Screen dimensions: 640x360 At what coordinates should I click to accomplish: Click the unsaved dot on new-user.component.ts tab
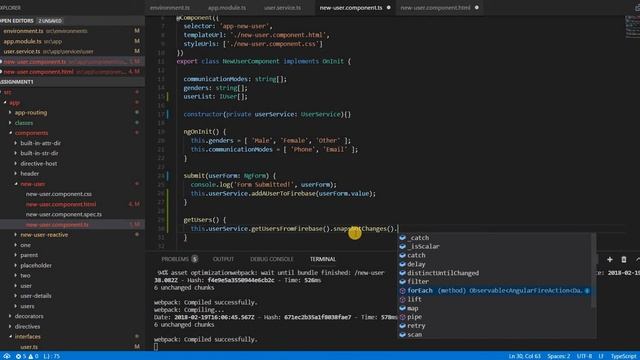[389, 7]
